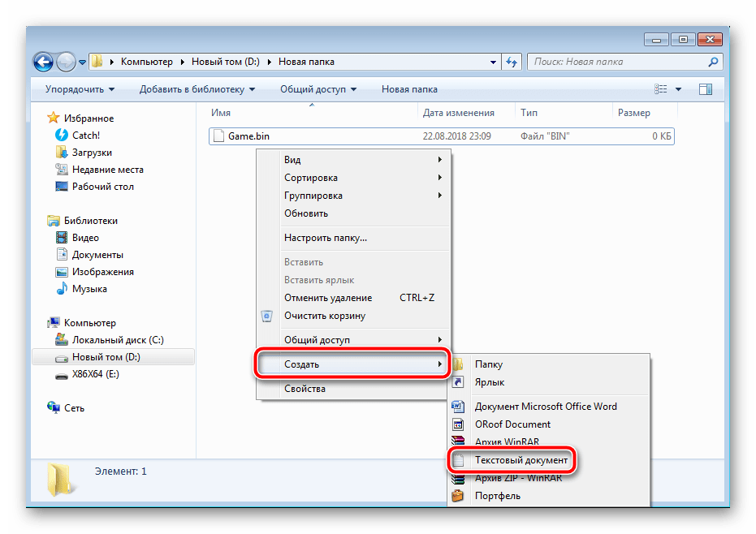
Task: Open the Упорядочить dropdown menu
Action: click(80, 89)
